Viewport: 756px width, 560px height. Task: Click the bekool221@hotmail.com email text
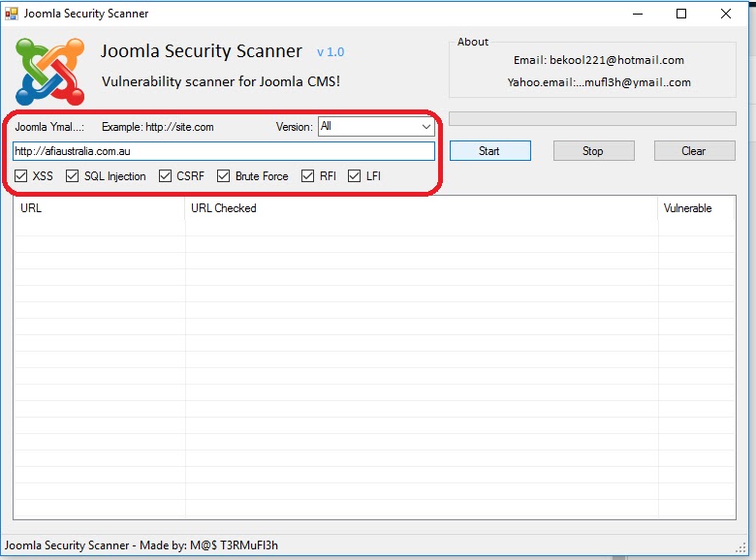[598, 60]
